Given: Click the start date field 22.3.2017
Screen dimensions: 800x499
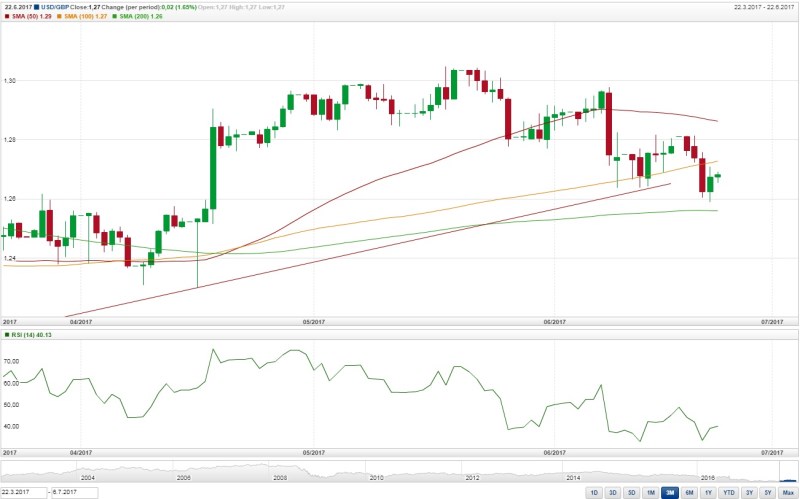Looking at the screenshot, I should tap(24, 492).
